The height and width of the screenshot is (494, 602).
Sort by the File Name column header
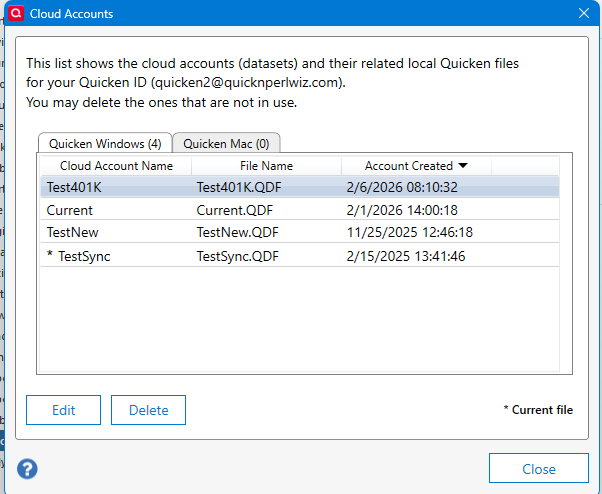coord(266,166)
